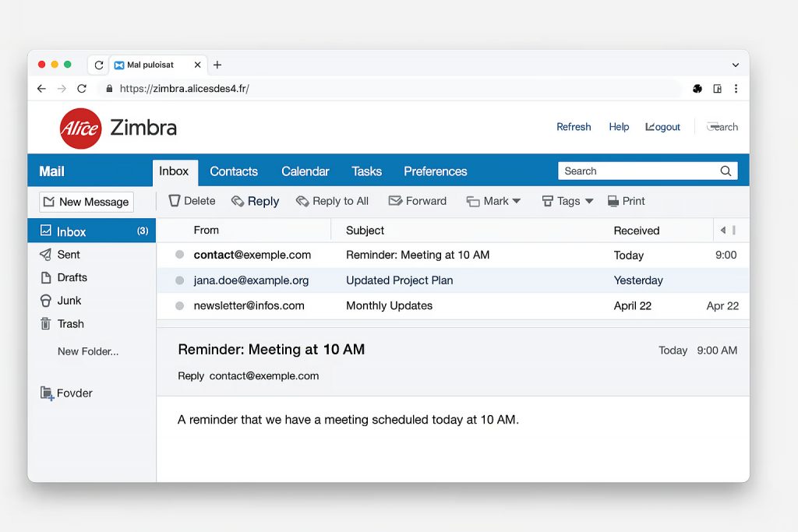Switch to the Calendar tab
Viewport: 798px width, 532px height.
click(x=305, y=171)
